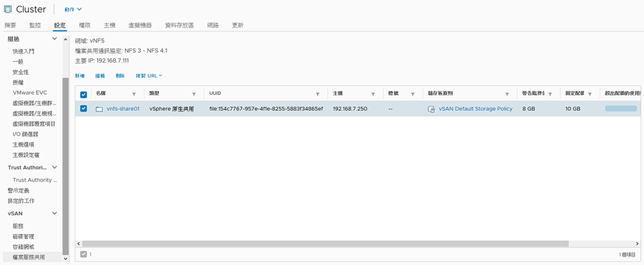The height and width of the screenshot is (265, 644).
Task: Open the 固定配額 column filter icon
Action: 590,94
